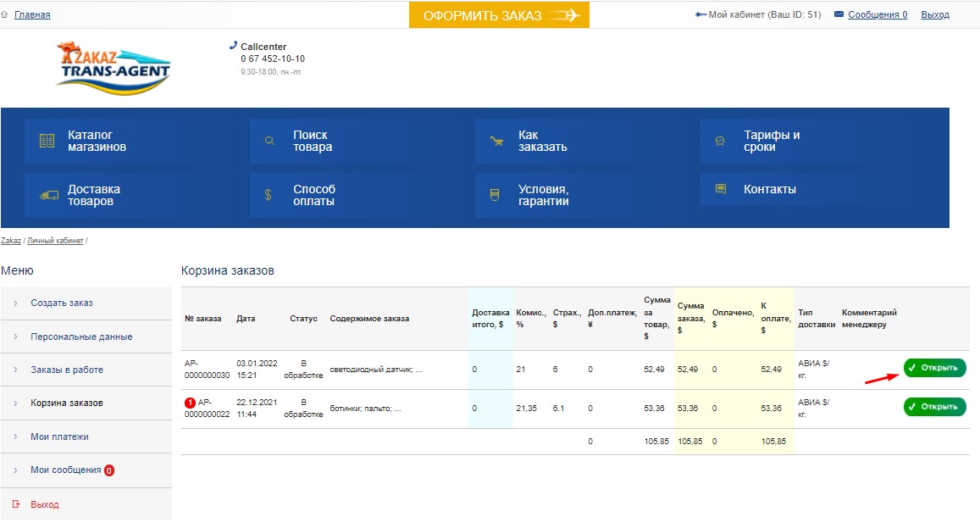The image size is (980, 523).
Task: Follow the Главная link at top
Action: (x=32, y=14)
